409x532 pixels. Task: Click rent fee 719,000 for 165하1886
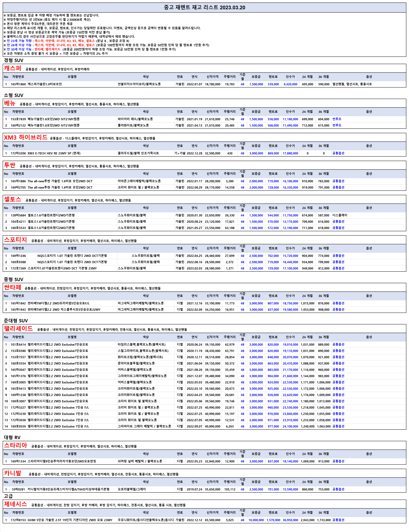tap(273, 181)
